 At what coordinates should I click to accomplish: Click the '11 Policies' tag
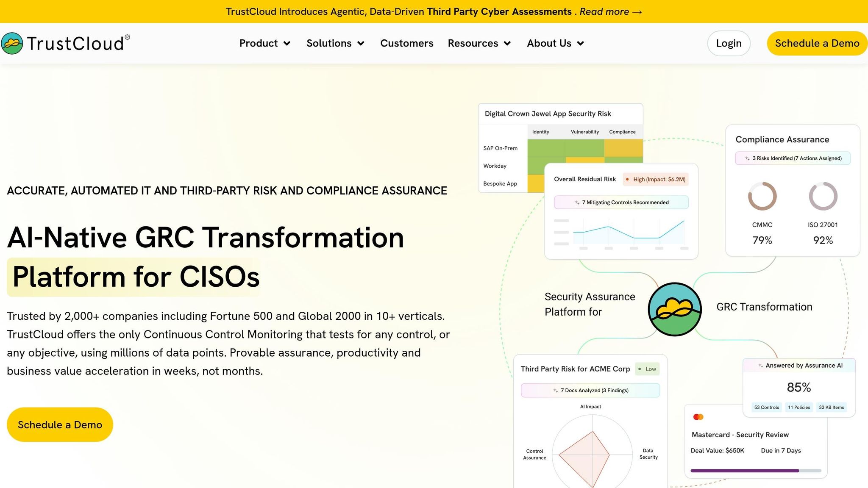point(799,408)
